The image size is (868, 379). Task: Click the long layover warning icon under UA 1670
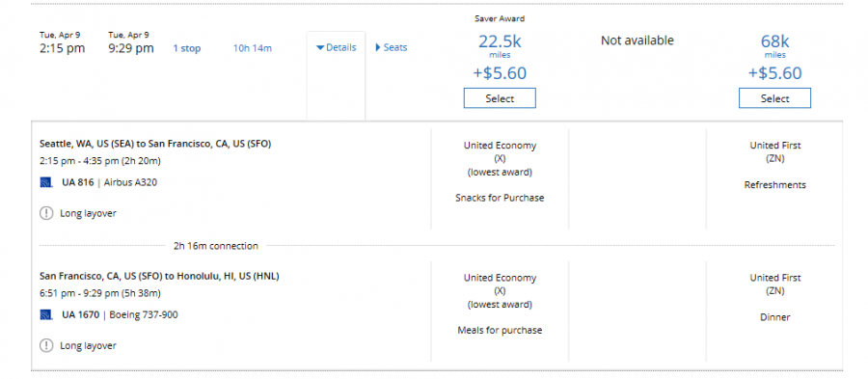tap(46, 346)
